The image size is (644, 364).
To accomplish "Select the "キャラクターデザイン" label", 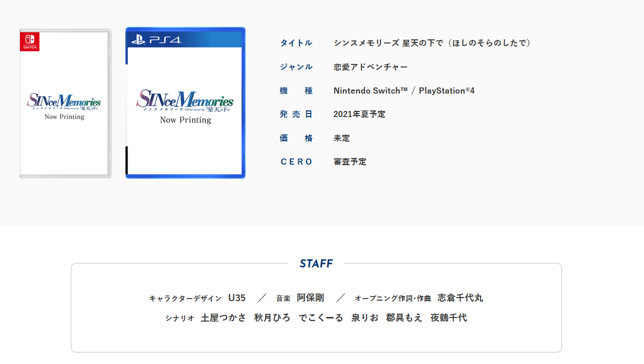I will 185,299.
